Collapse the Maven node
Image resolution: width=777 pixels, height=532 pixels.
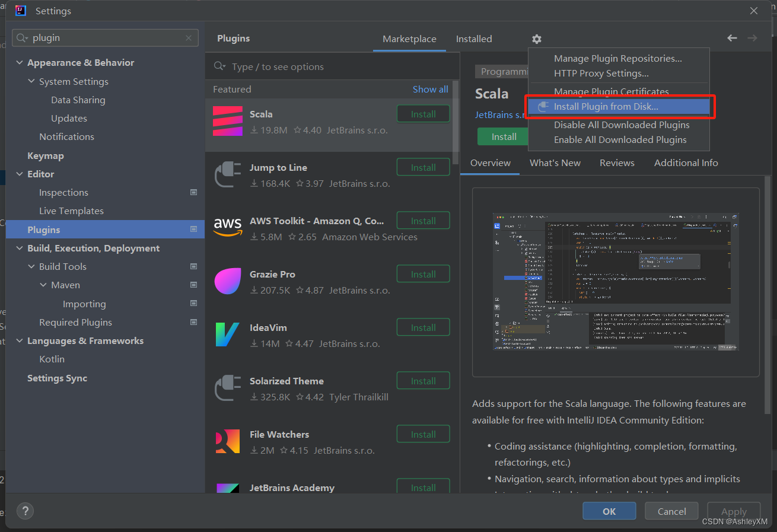click(x=43, y=285)
